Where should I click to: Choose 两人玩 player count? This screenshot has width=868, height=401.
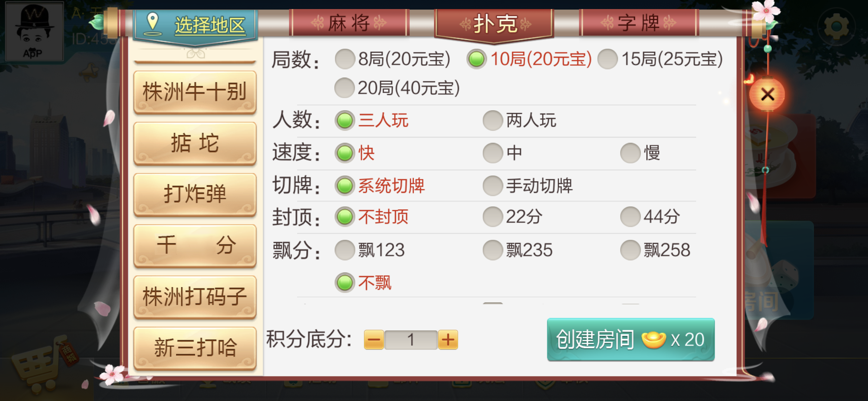(519, 120)
